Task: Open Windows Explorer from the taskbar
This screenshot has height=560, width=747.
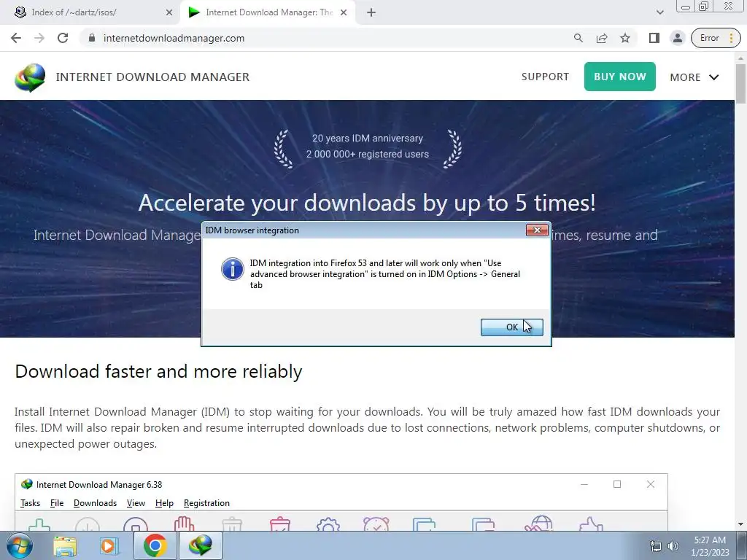Action: click(65, 545)
